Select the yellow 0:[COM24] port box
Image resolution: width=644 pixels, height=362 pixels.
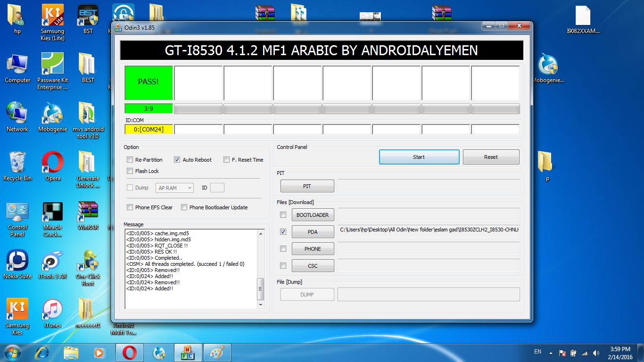(149, 129)
